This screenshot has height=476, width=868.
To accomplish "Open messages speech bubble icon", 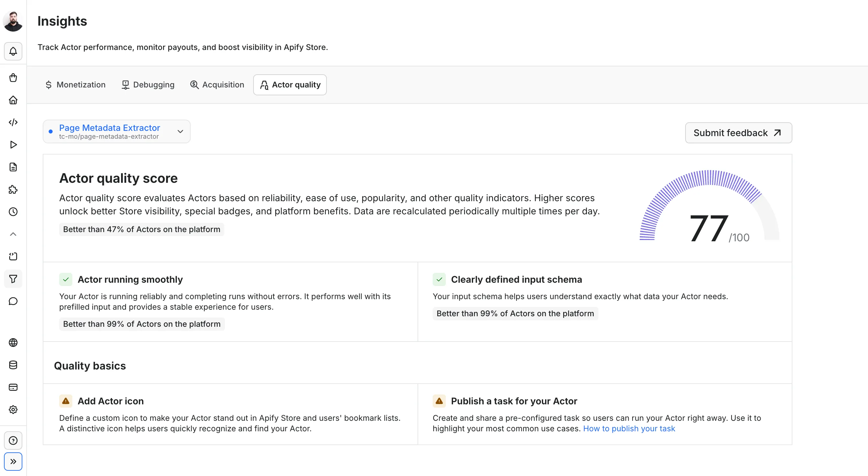I will (x=13, y=301).
